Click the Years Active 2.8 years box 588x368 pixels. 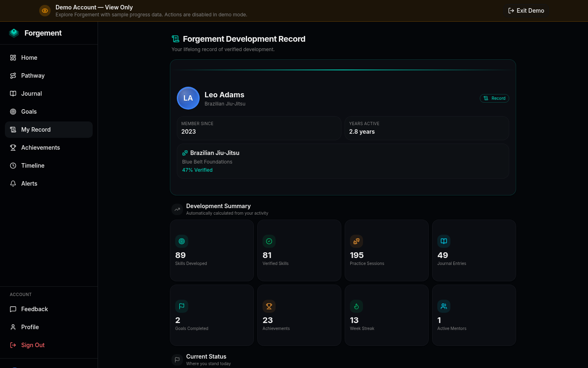point(427,128)
